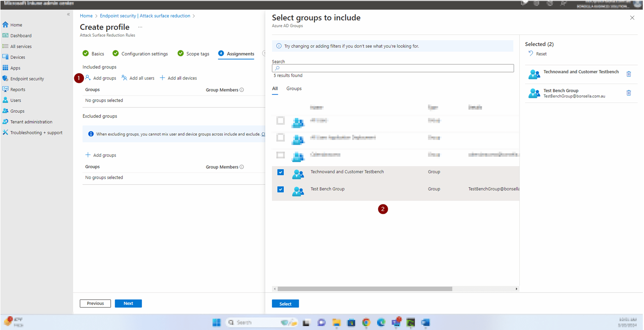Open the Assignments step
The width and height of the screenshot is (644, 330).
(236, 53)
